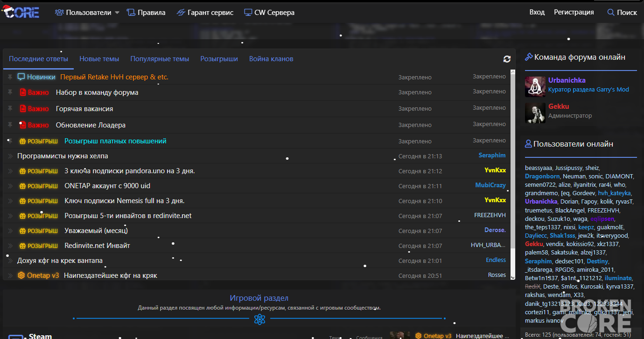The height and width of the screenshot is (339, 644).
Task: Click the refresh icon in the tab bar
Action: point(507,59)
